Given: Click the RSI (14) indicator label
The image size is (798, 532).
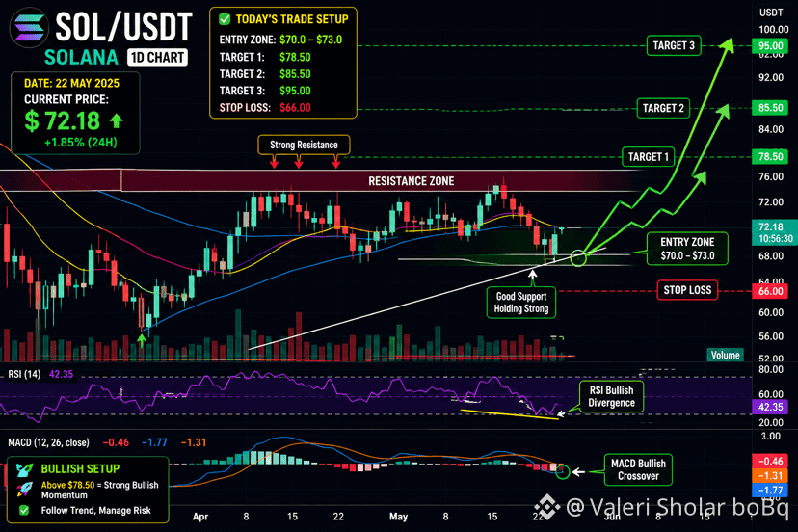Looking at the screenshot, I should click(x=24, y=374).
